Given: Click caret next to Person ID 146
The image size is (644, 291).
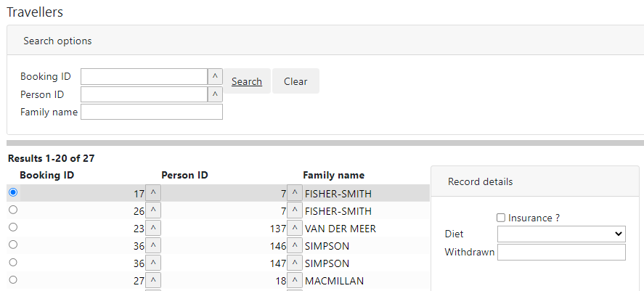Looking at the screenshot, I should tap(295, 246).
